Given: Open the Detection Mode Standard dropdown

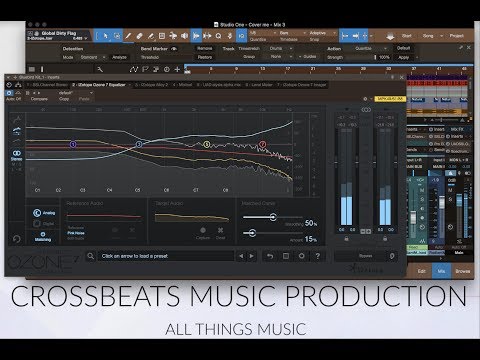Looking at the screenshot, I should (93, 57).
